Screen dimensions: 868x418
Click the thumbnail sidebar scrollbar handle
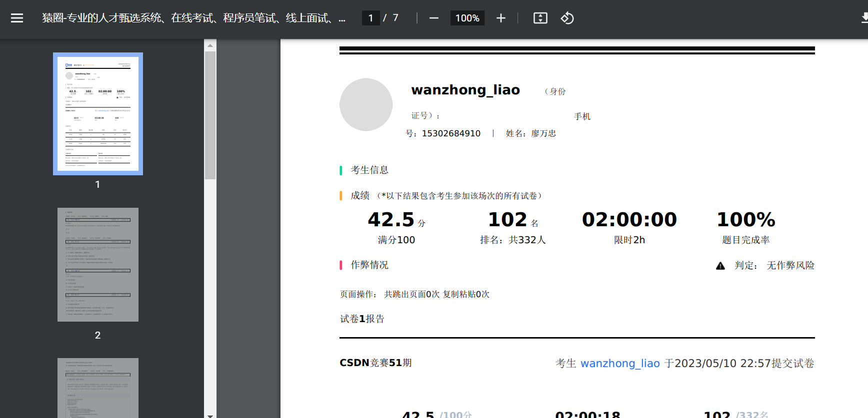click(x=210, y=115)
